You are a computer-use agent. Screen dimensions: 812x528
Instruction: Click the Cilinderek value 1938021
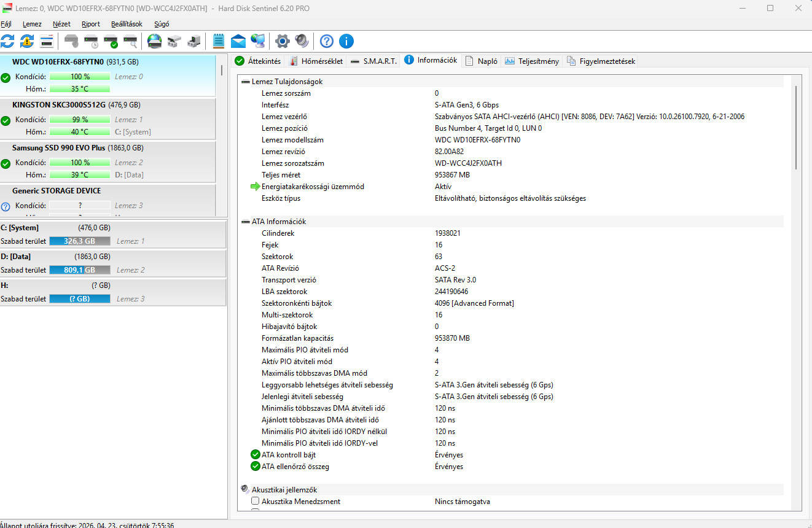(448, 233)
